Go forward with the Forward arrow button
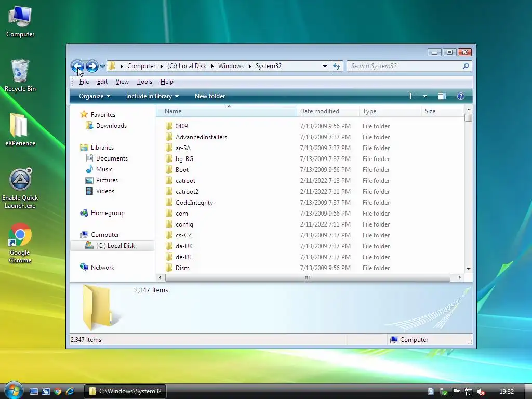 pyautogui.click(x=92, y=66)
